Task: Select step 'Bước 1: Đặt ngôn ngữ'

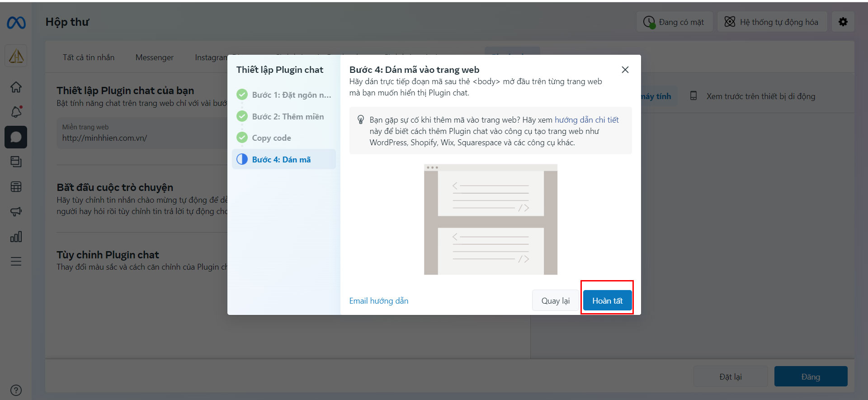Action: point(291,95)
